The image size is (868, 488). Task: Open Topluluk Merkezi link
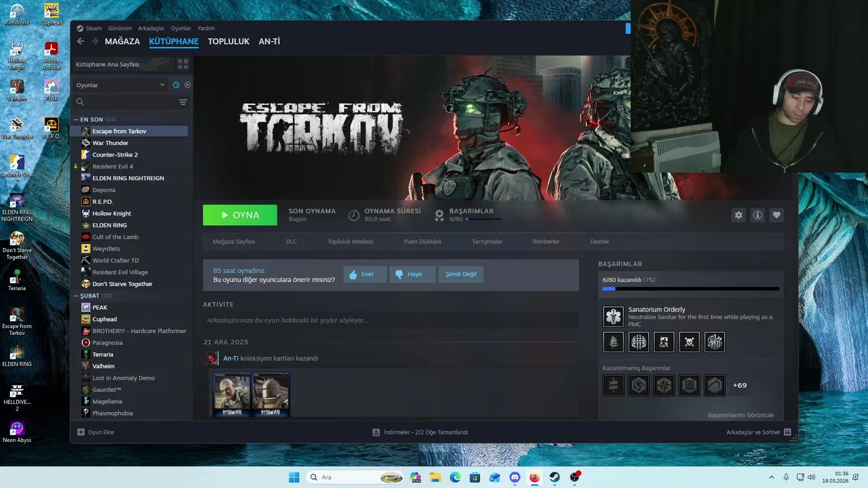351,241
